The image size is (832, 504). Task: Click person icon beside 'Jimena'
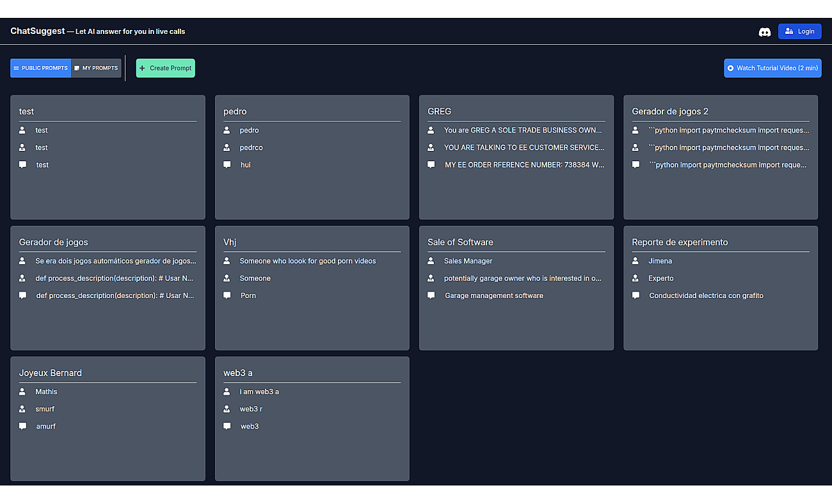pos(635,261)
